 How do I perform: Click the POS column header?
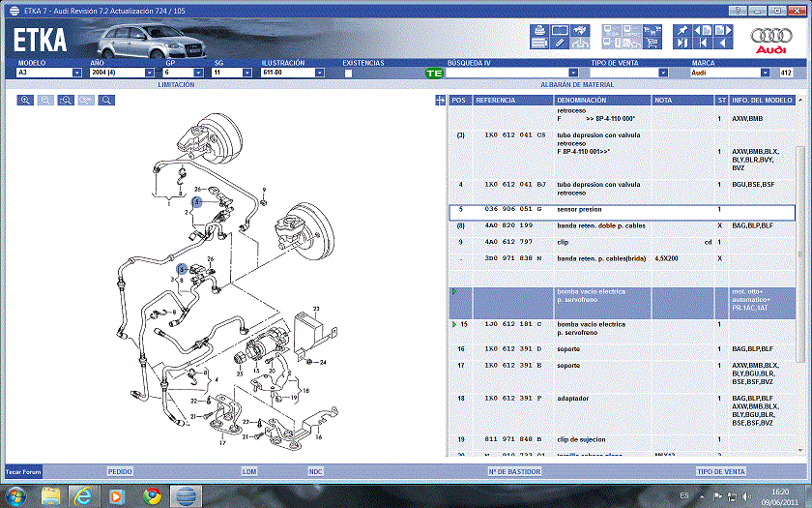point(459,100)
